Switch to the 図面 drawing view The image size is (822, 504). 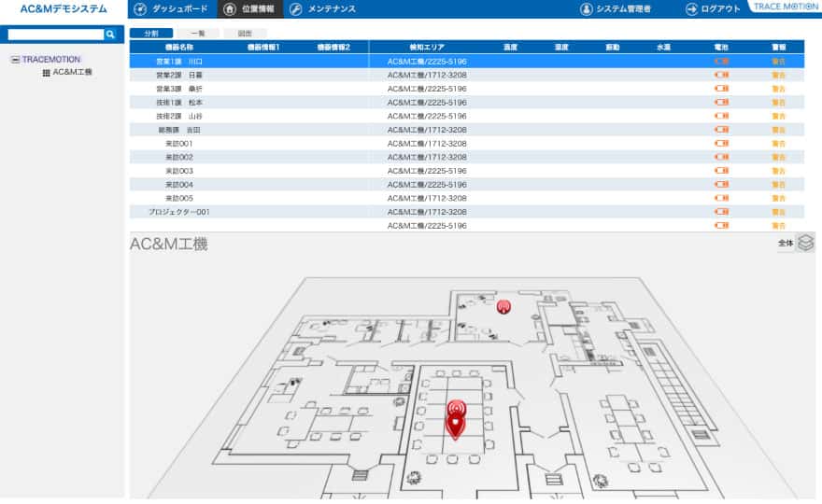245,33
